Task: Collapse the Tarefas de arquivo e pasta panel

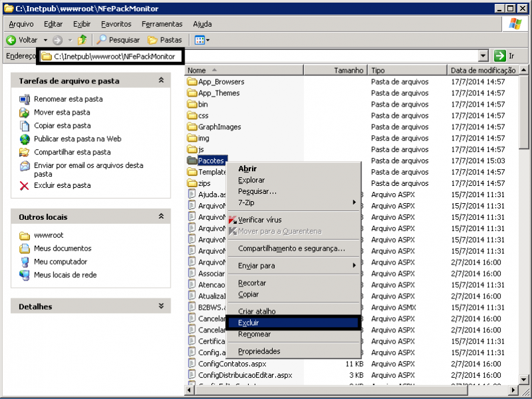Action: (161, 81)
